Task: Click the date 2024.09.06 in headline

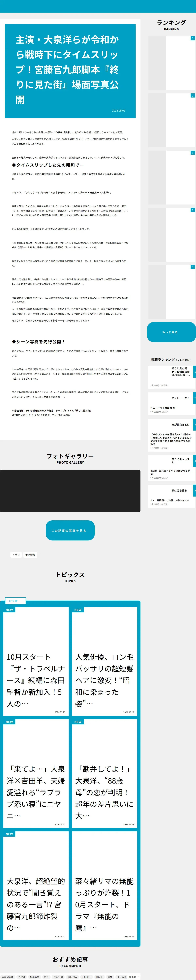Action: coord(118,111)
